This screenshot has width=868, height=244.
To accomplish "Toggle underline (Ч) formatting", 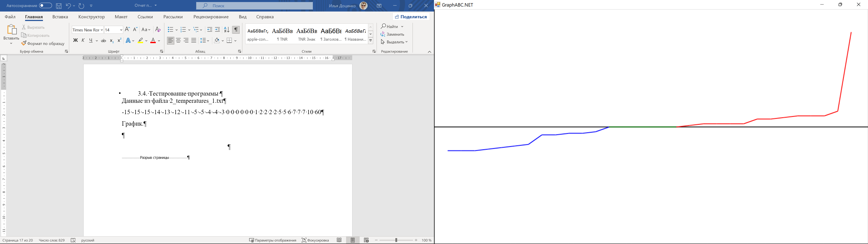I will click(x=91, y=40).
